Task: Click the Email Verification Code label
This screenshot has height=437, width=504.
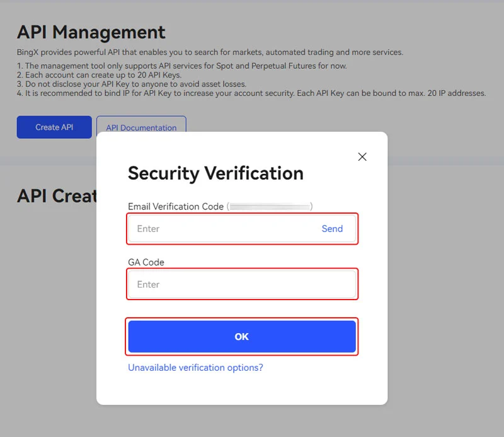Action: pos(176,206)
